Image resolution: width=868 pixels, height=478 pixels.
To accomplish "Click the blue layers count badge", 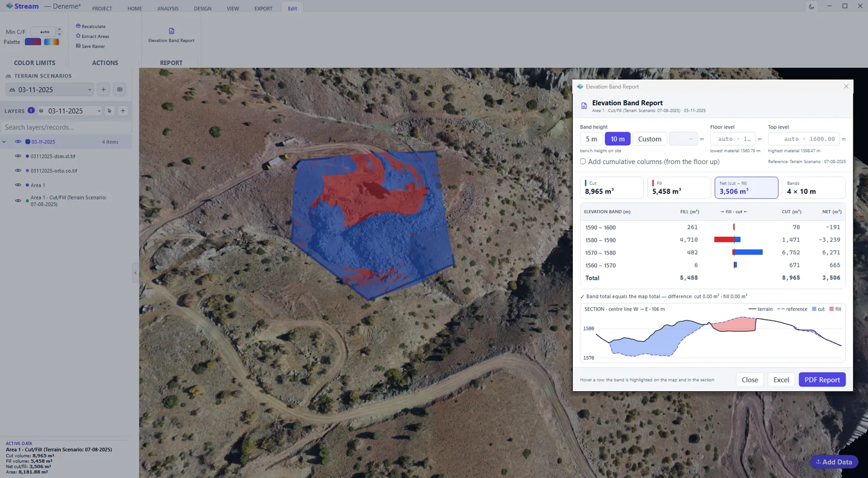I will [x=31, y=111].
